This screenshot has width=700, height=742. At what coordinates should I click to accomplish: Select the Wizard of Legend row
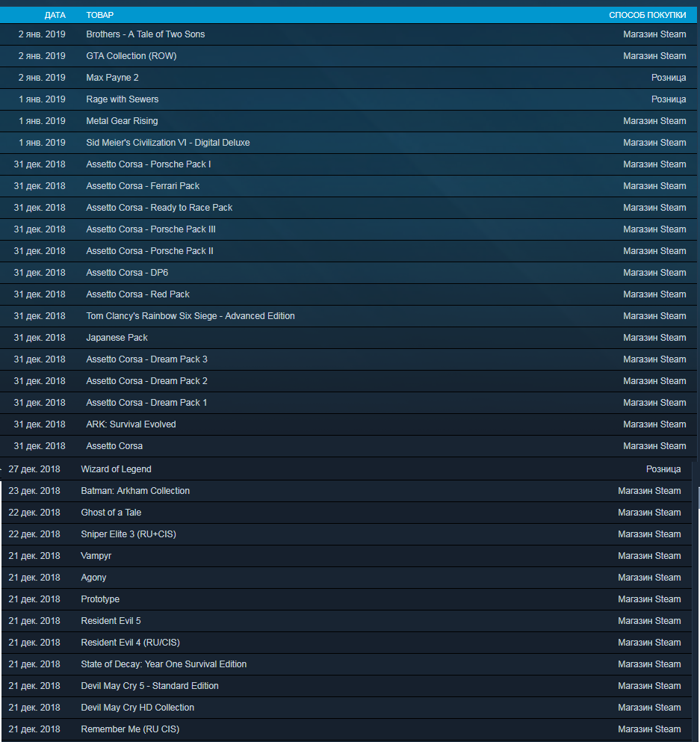coord(347,469)
